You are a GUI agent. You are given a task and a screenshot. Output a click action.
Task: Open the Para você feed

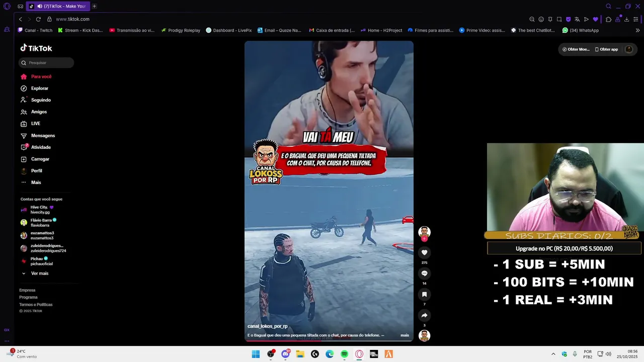click(36, 76)
